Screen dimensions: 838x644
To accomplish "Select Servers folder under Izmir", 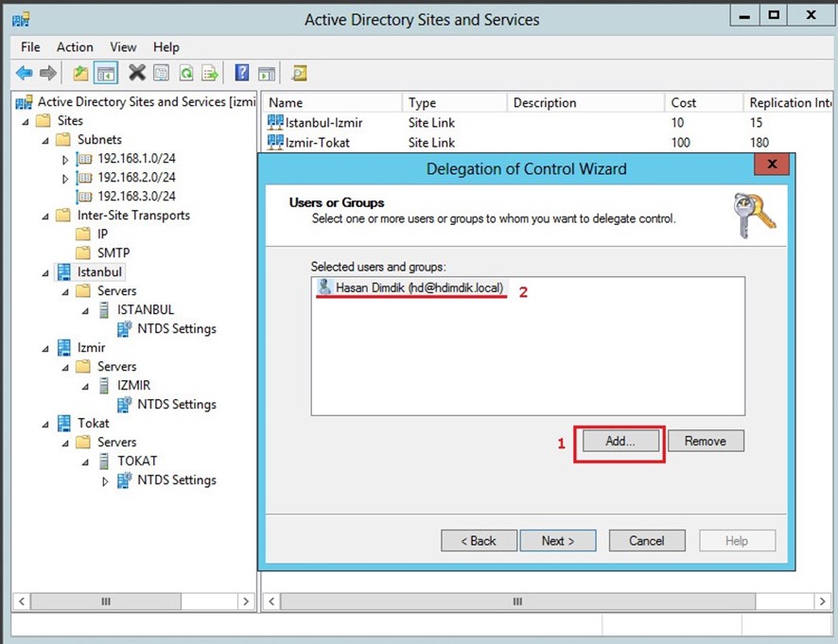I will tap(116, 367).
